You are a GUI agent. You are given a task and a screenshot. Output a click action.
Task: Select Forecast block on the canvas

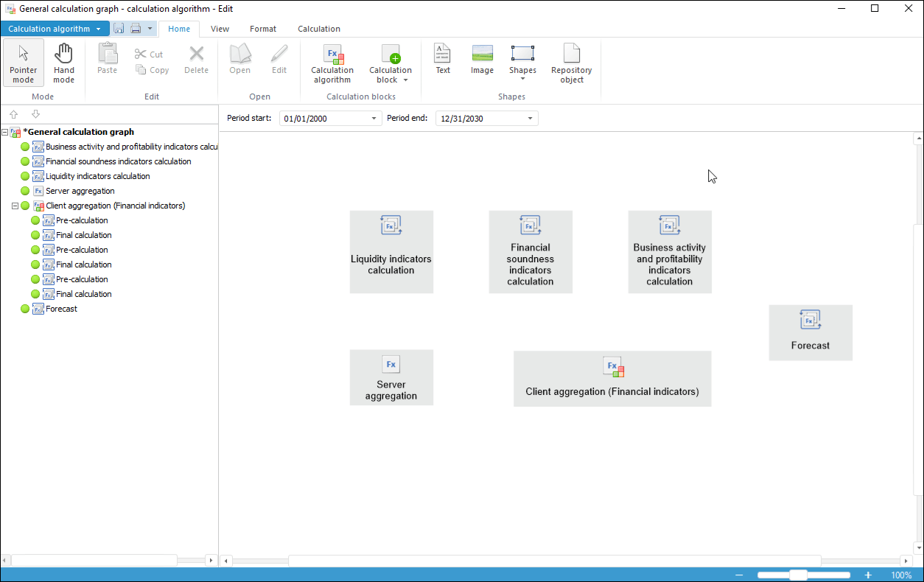point(811,332)
